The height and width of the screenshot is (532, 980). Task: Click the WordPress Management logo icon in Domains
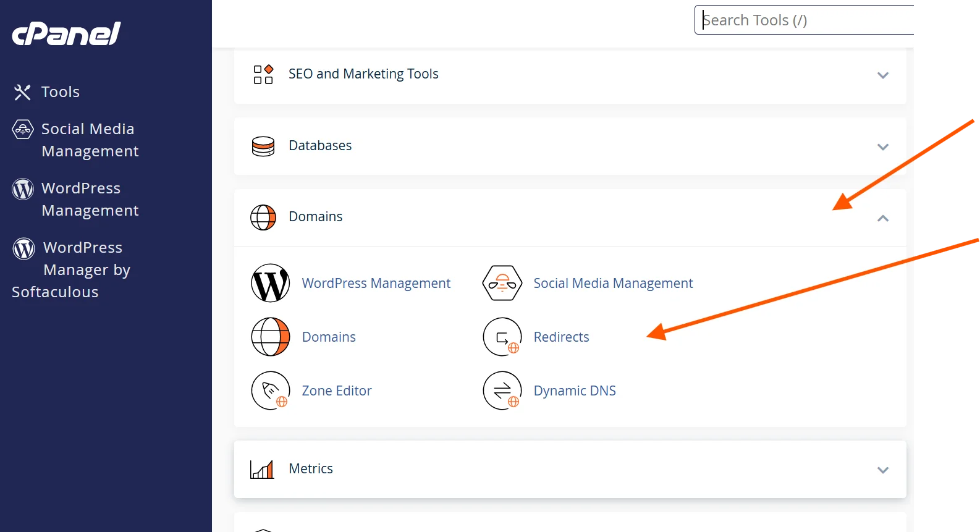pyautogui.click(x=271, y=283)
